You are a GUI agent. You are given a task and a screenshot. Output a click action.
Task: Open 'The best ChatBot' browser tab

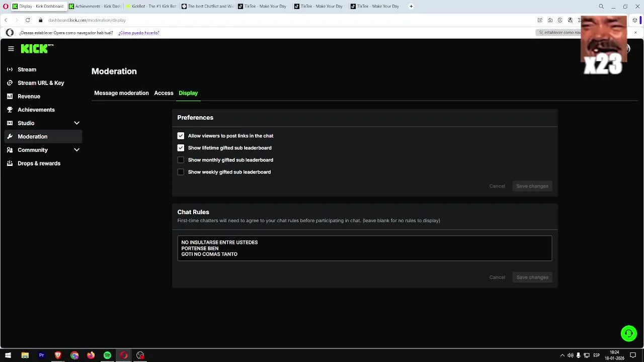[208, 7]
